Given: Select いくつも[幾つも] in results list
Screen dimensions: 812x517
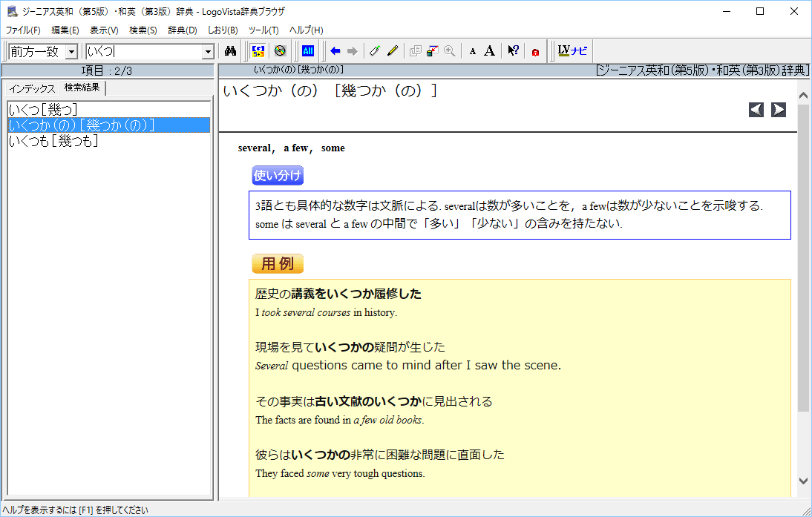Looking at the screenshot, I should coord(53,141).
